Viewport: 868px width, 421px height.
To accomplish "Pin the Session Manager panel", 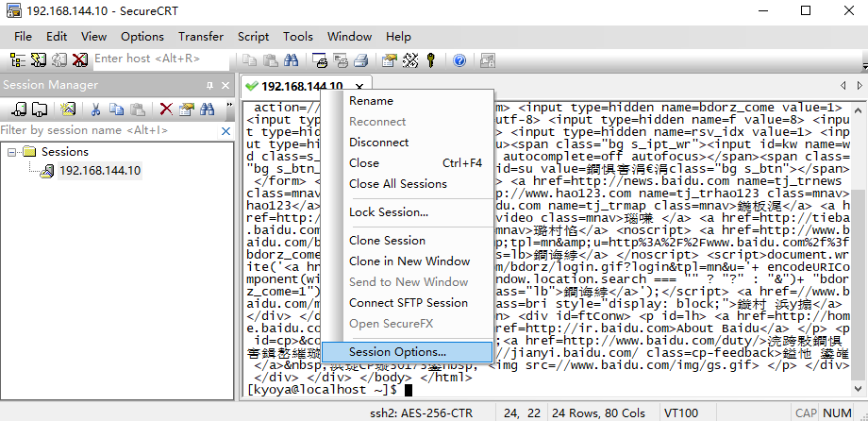I will coord(209,85).
